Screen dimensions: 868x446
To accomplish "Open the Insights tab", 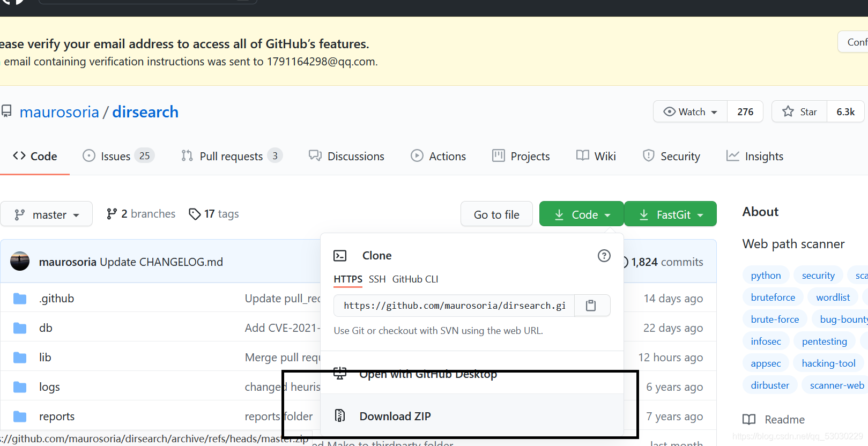I will pyautogui.click(x=755, y=156).
